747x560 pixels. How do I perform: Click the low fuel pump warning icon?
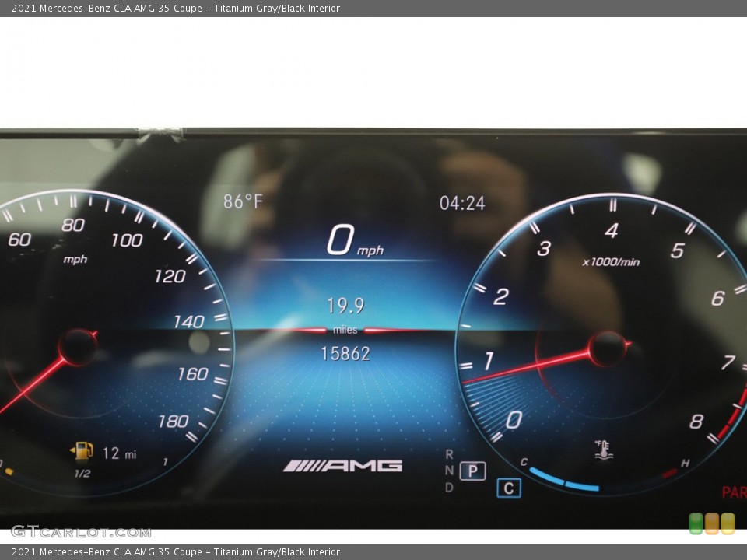82,451
